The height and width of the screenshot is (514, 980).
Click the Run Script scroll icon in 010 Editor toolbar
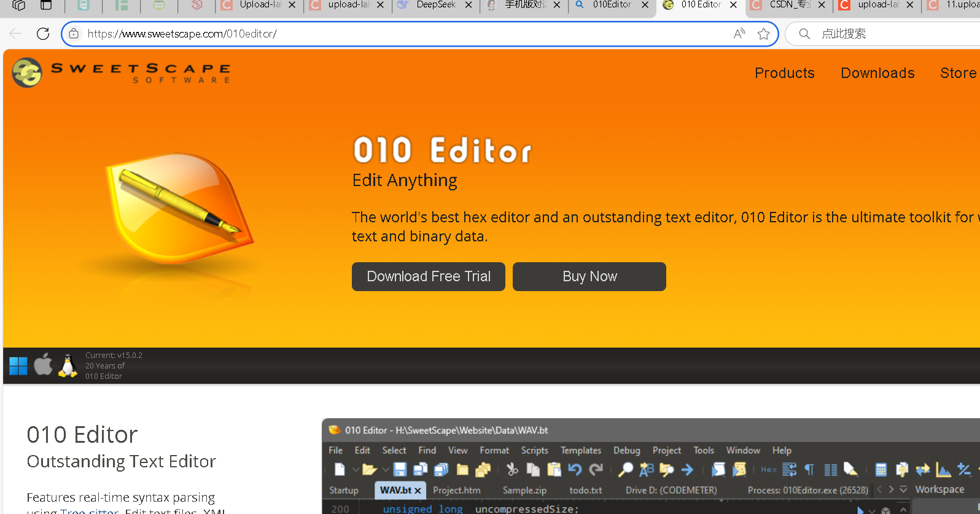click(718, 470)
